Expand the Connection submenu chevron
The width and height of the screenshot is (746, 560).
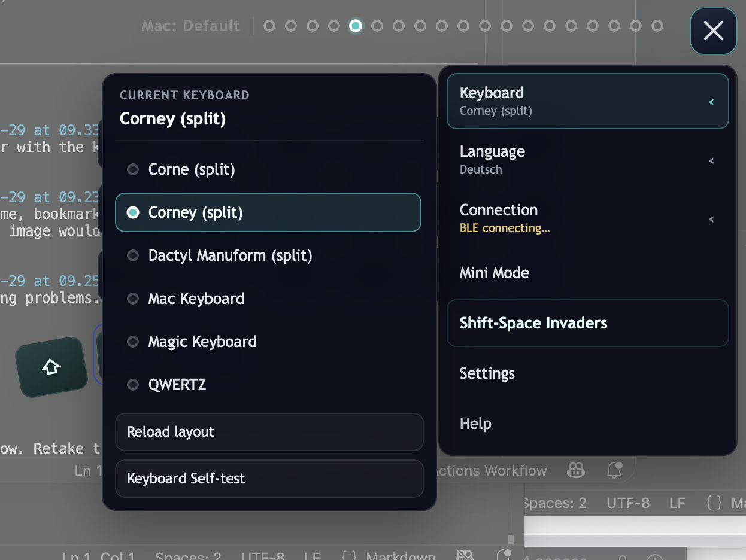(x=711, y=219)
